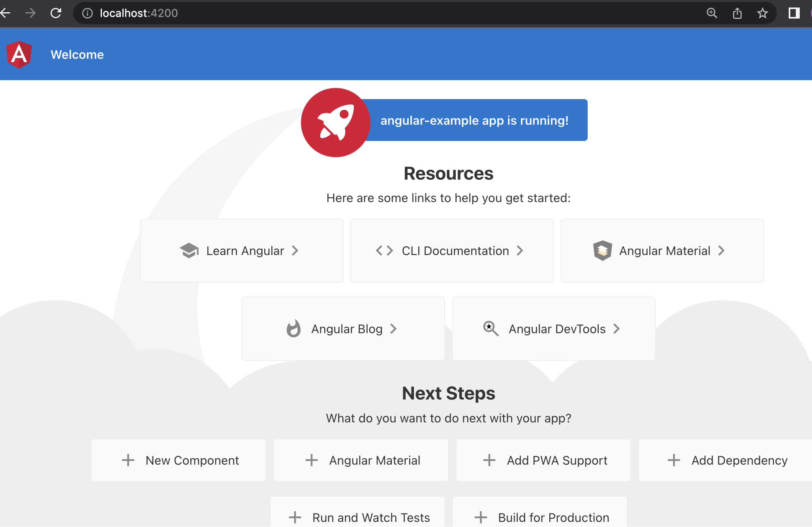This screenshot has width=812, height=527.
Task: Expand the Angular Material card chevron
Action: pyautogui.click(x=722, y=250)
